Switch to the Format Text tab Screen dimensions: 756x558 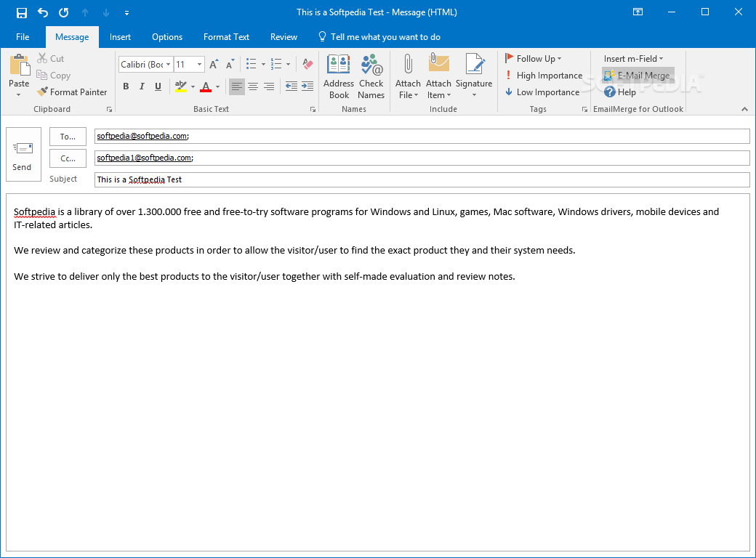point(226,37)
